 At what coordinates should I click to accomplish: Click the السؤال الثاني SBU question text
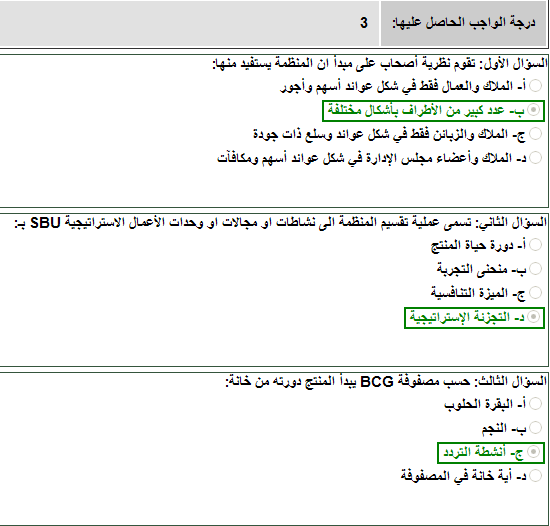coord(281,222)
